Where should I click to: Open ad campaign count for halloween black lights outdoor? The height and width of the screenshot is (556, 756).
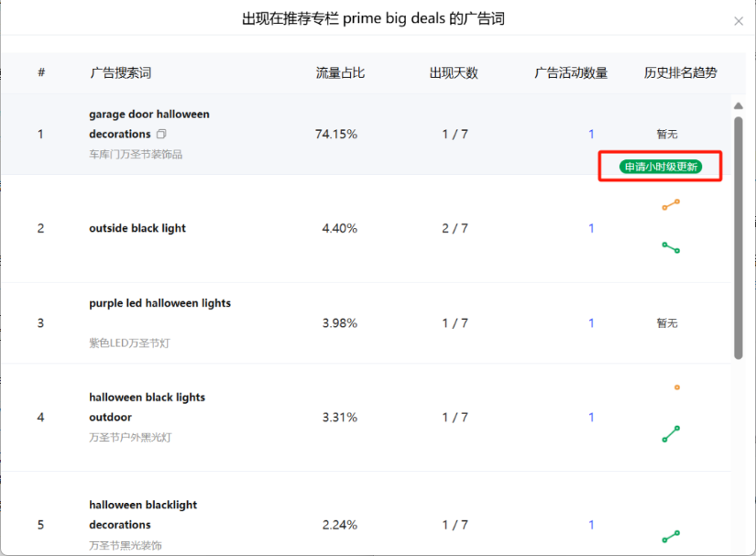tap(591, 418)
